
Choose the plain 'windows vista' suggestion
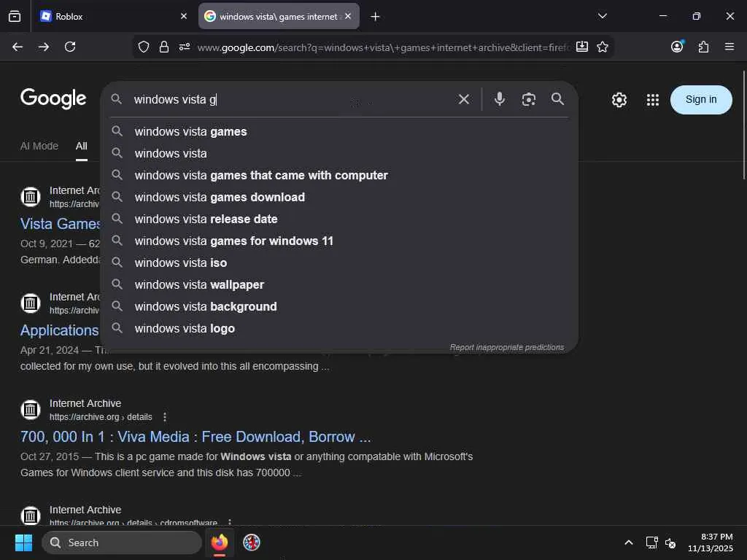coord(339,153)
